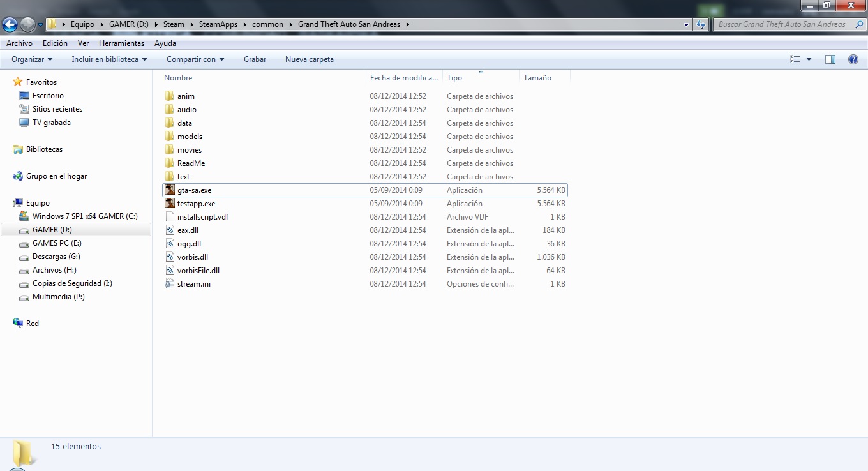Select the models folder icon
The height and width of the screenshot is (471, 868).
pos(169,137)
